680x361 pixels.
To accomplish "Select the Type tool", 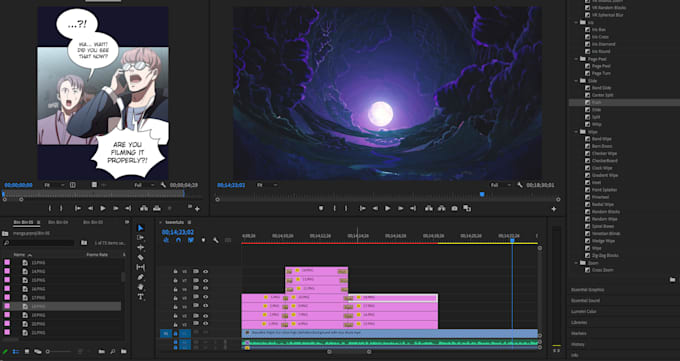I will (x=141, y=297).
